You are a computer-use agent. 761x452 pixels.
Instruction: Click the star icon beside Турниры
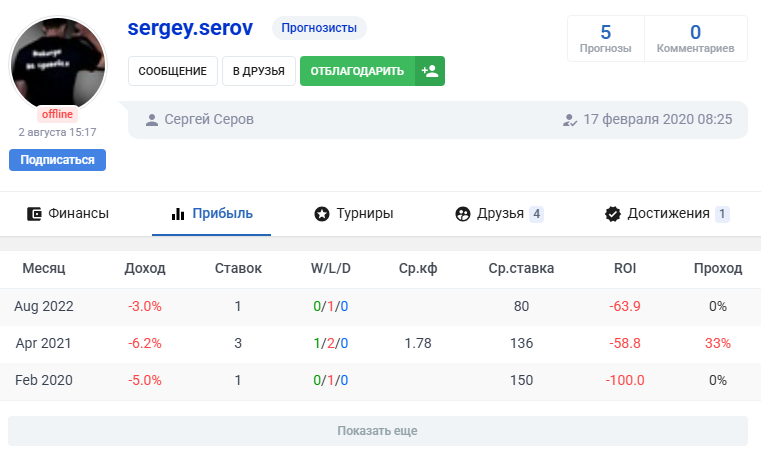point(322,214)
